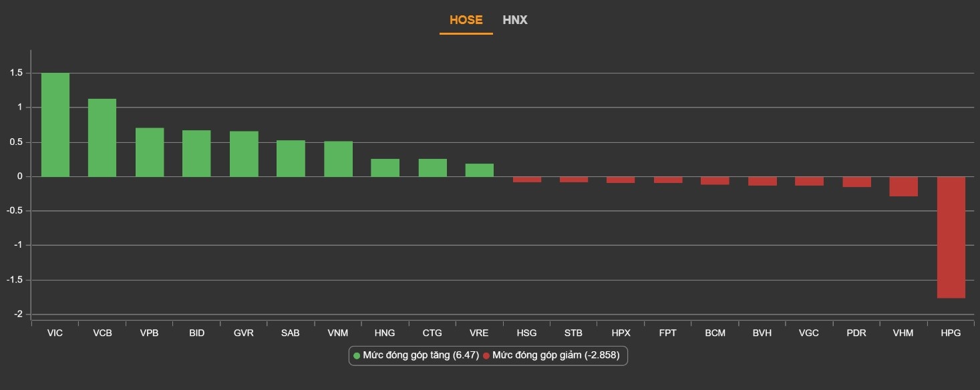
Task: Click the PDR ticker label
Action: pos(857,332)
